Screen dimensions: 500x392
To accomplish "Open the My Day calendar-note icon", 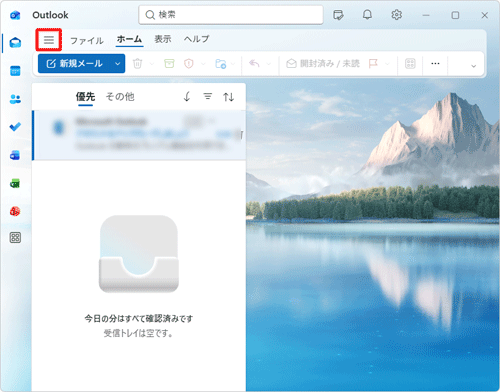I will pyautogui.click(x=338, y=15).
